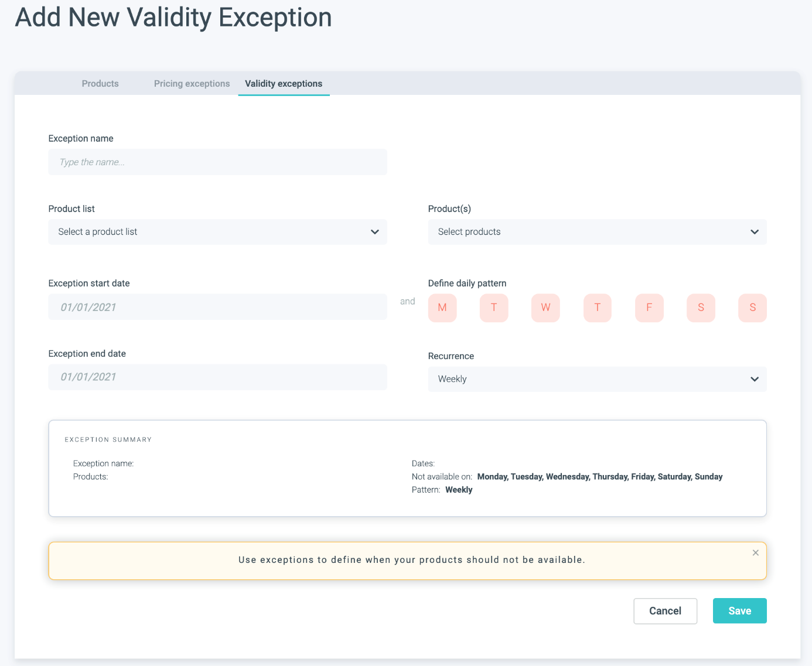This screenshot has height=666, width=812.
Task: Open the Product list dropdown
Action: [217, 232]
